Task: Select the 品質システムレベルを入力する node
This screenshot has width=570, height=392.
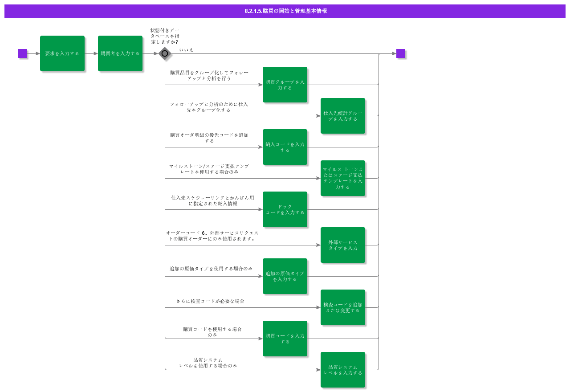Action: 343,370
